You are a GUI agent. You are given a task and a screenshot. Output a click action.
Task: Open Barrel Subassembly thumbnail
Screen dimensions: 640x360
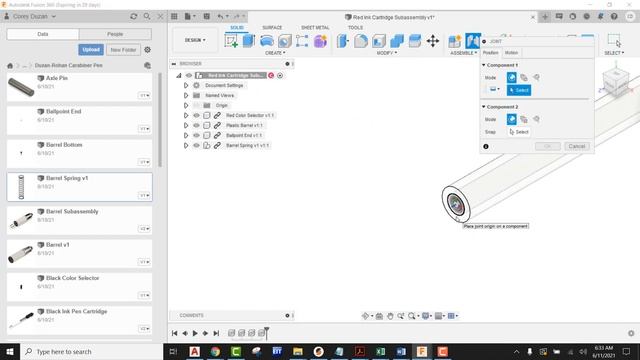(21, 220)
